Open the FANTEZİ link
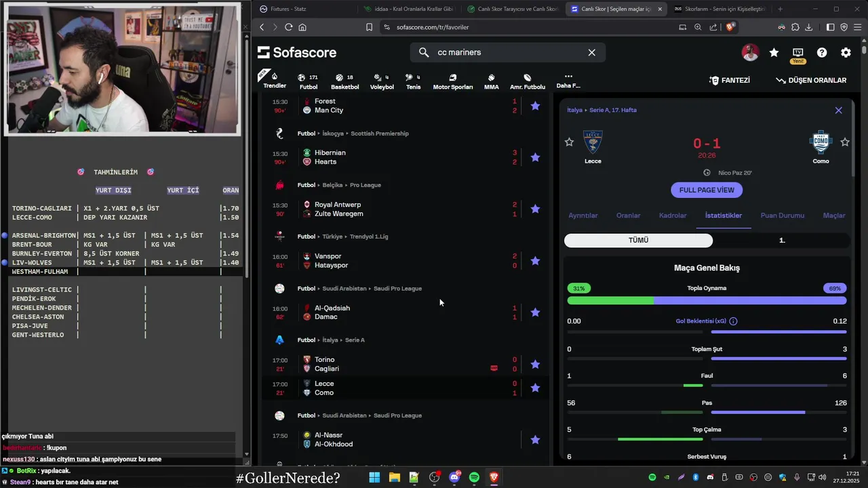868x488 pixels. pos(730,80)
